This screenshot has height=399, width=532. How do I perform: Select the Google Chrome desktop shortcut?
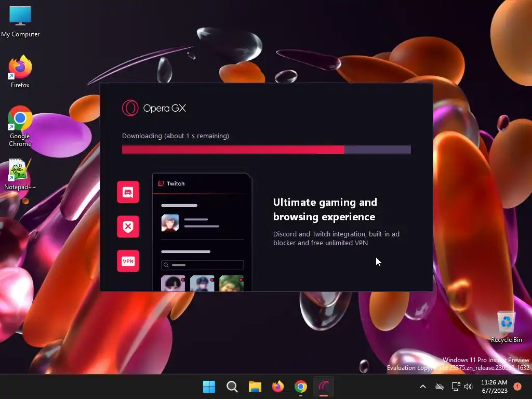click(x=20, y=126)
